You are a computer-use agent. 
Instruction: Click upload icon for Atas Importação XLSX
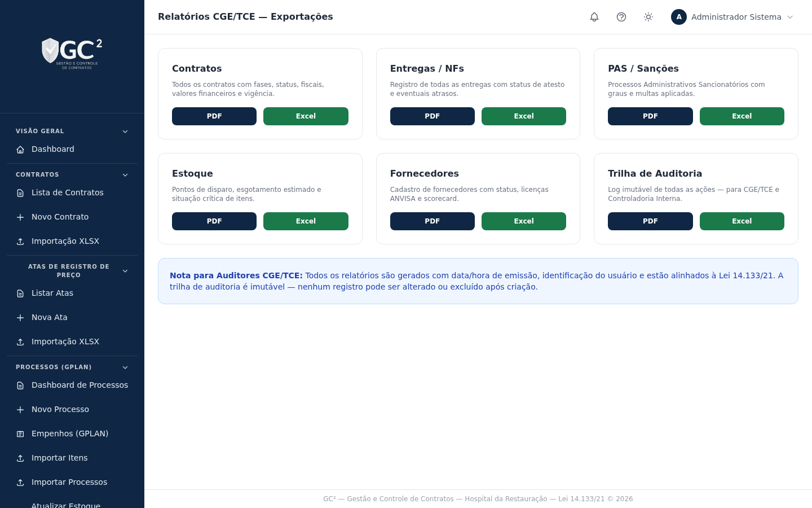pos(20,342)
